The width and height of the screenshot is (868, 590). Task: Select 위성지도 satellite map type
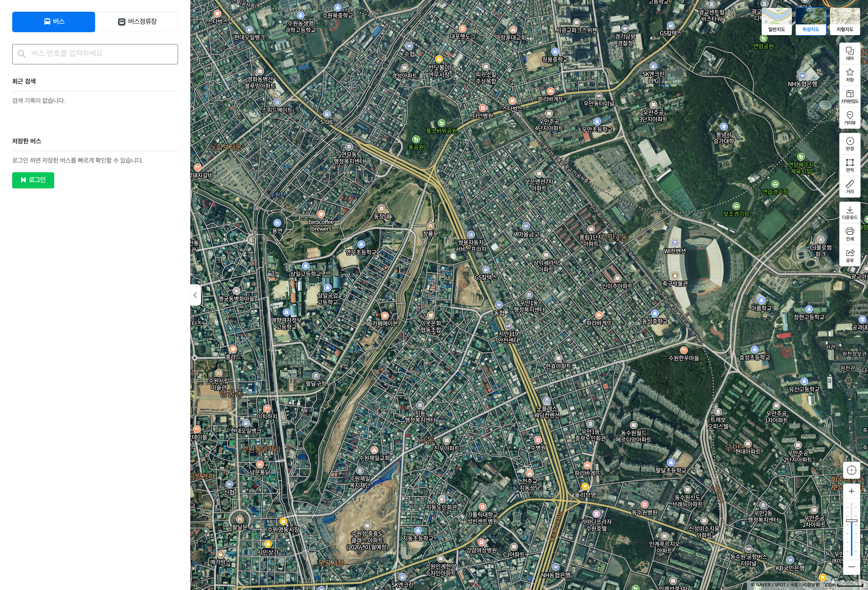click(x=810, y=21)
